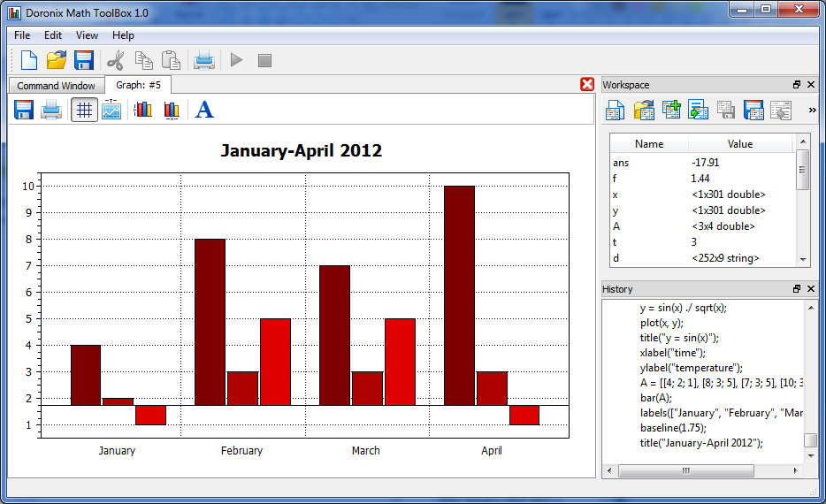Click History entry 'title("January-April 2012");'
This screenshot has height=504, width=826.
click(x=701, y=443)
